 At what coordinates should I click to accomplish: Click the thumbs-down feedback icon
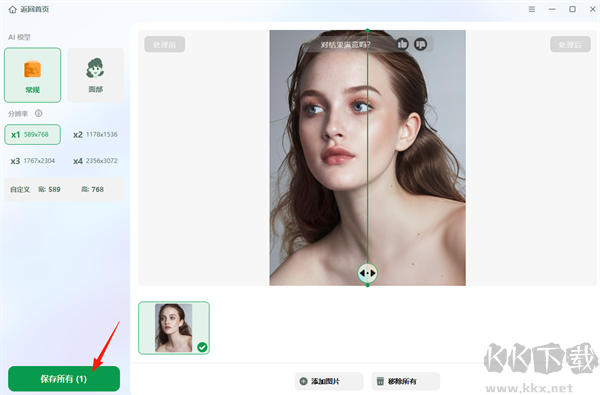421,44
